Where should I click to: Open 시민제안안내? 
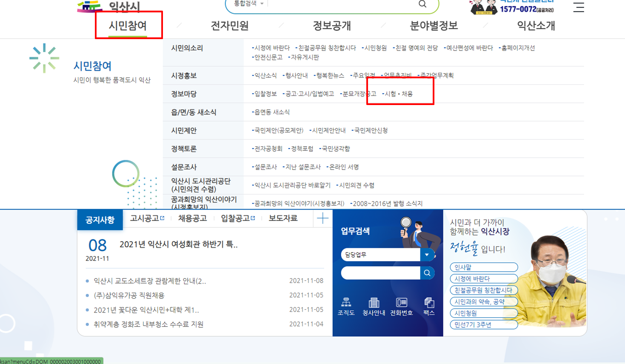tap(328, 131)
